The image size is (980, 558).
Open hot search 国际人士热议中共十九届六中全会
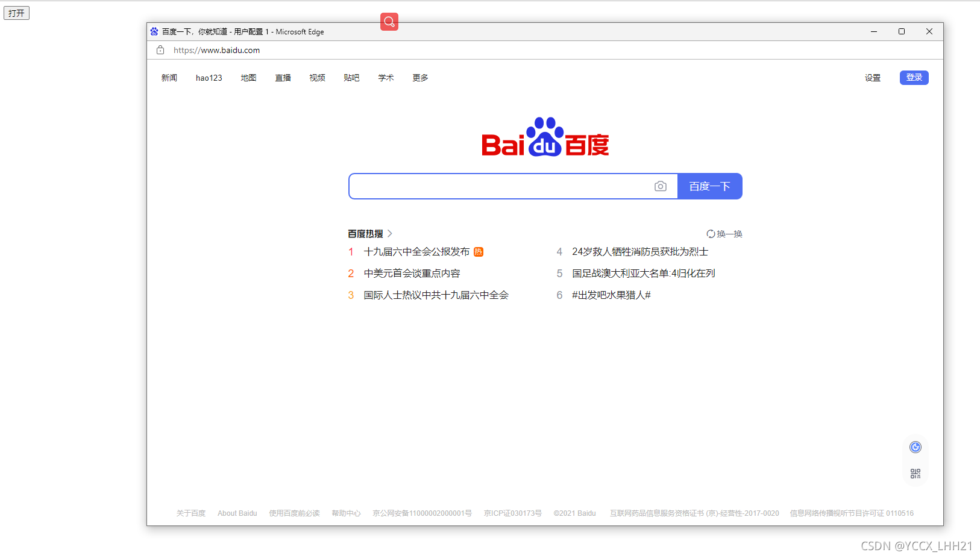pyautogui.click(x=436, y=295)
